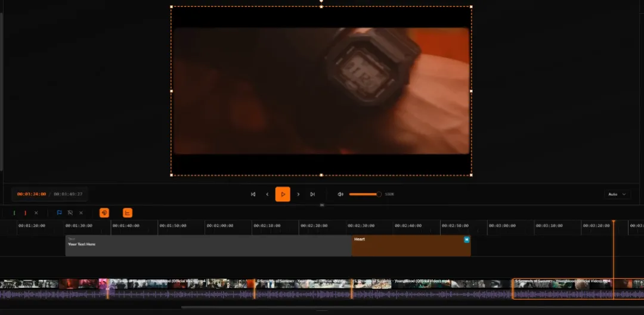Click the total duration 00:03:40:27
Screen dimensions: 644x315
point(68,194)
